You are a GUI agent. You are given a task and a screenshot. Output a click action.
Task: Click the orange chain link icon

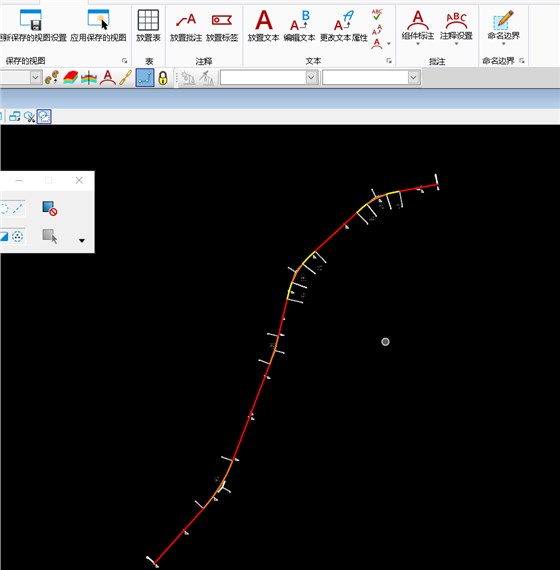[125, 77]
